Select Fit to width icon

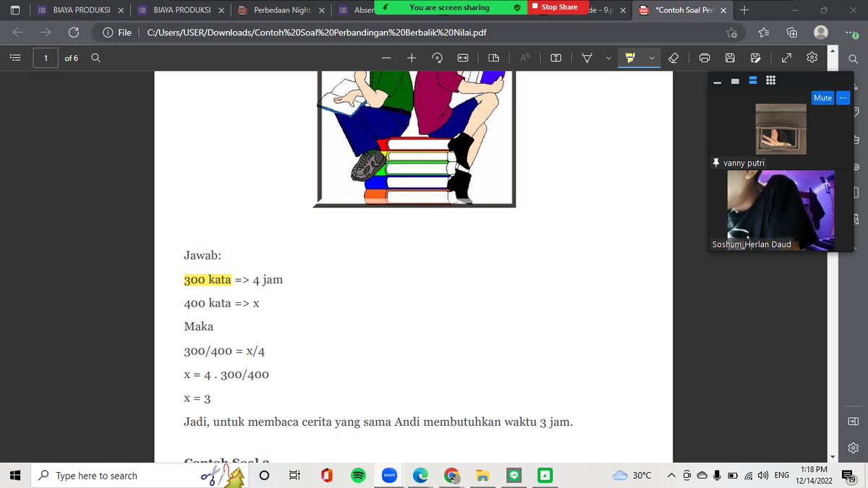click(x=462, y=58)
